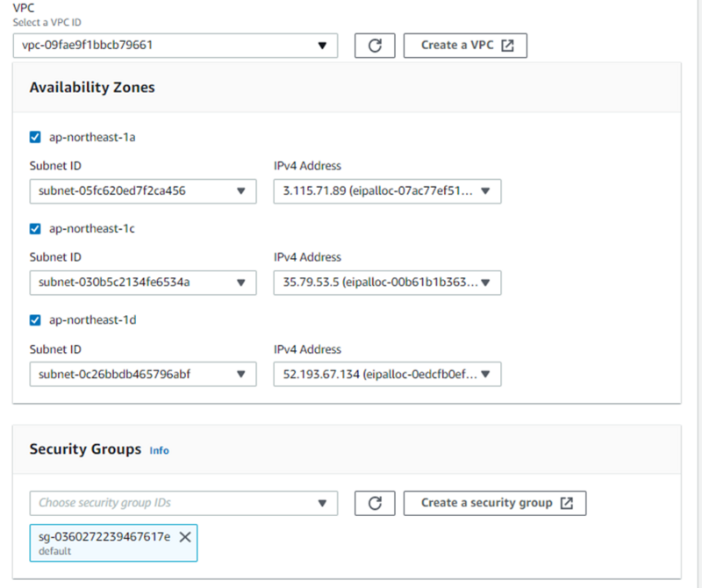
Task: Open Subnet ID dropdown subnet-030b5c2134fe6534a
Action: tap(143, 283)
